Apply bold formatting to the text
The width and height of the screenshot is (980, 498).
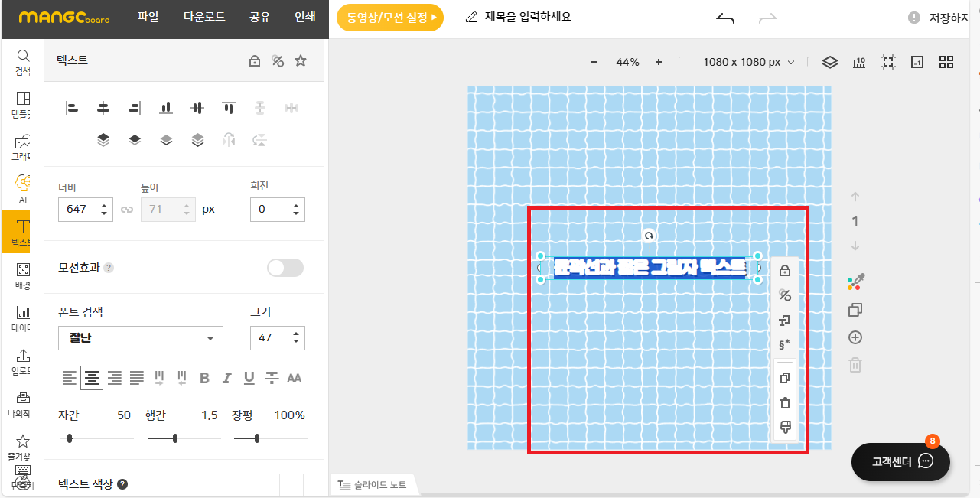pyautogui.click(x=204, y=378)
